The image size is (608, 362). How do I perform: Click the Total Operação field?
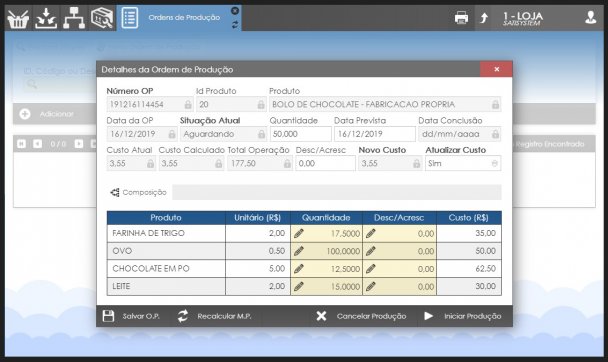pos(260,164)
